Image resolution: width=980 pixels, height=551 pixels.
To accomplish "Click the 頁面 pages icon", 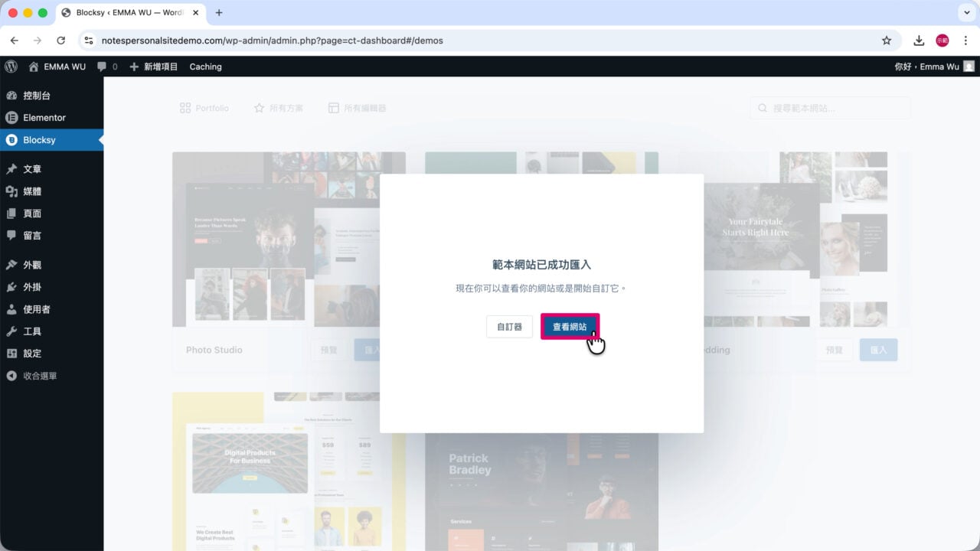I will click(x=11, y=214).
